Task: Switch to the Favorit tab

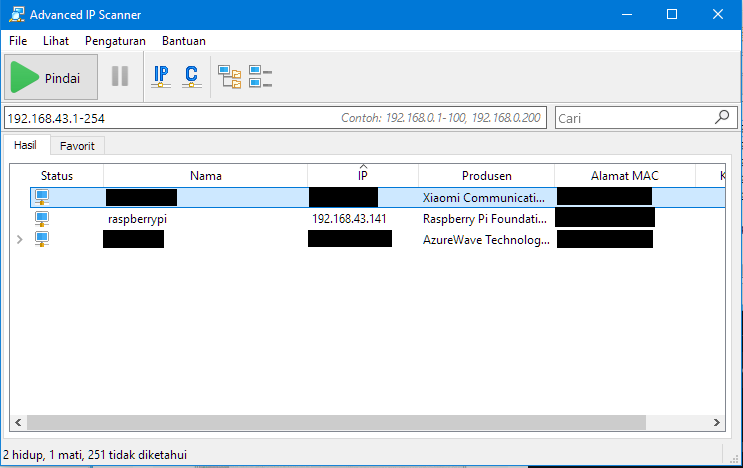Action: (77, 146)
